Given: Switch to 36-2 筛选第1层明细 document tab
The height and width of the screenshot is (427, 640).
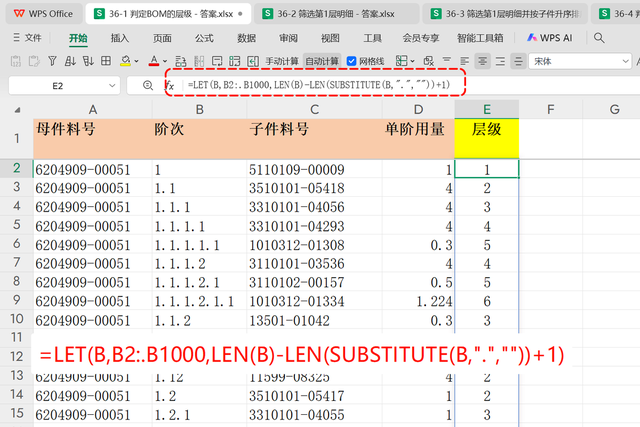Looking at the screenshot, I should click(336, 14).
